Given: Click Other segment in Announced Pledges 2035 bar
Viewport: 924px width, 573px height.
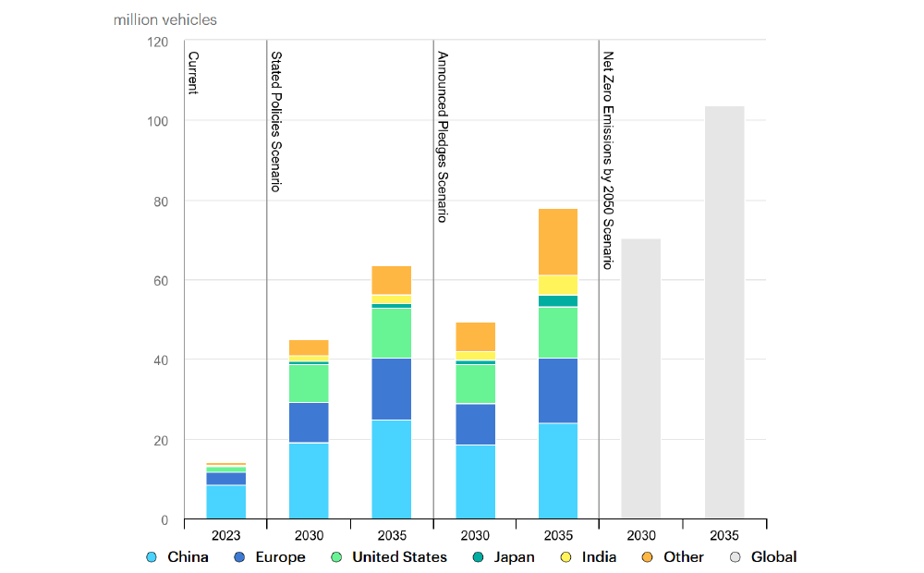Looking at the screenshot, I should click(558, 242).
